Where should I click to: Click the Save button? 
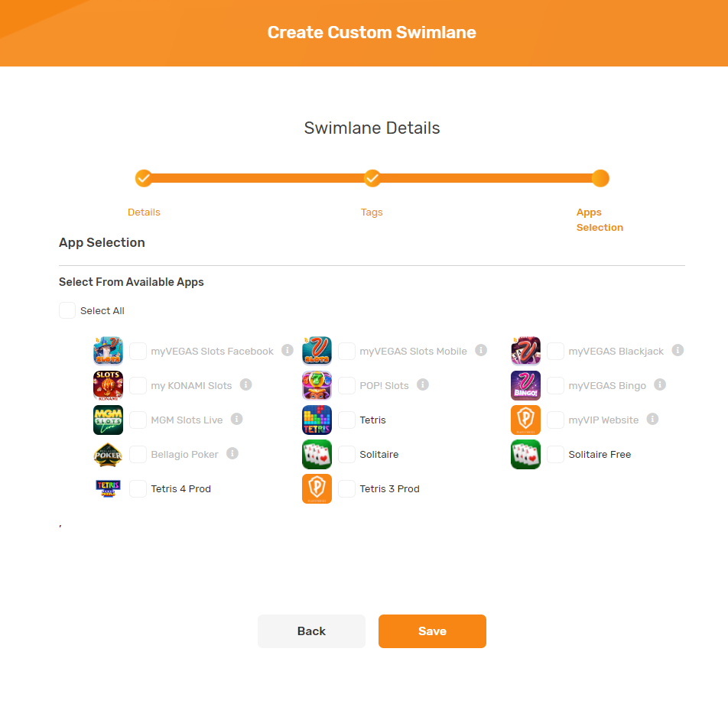(x=432, y=631)
